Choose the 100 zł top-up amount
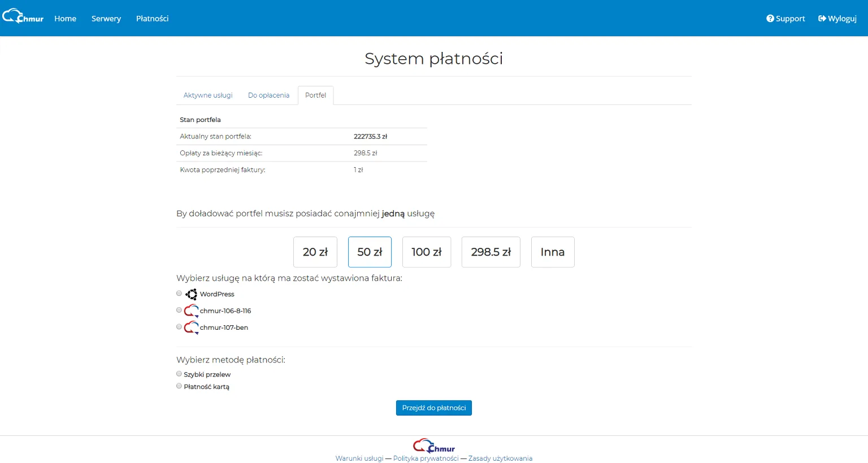This screenshot has width=868, height=463. [427, 252]
